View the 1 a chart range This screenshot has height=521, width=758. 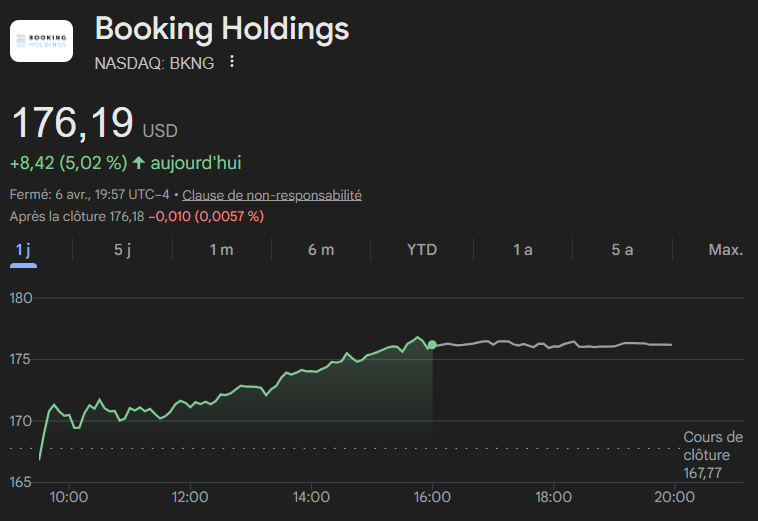pyautogui.click(x=522, y=250)
